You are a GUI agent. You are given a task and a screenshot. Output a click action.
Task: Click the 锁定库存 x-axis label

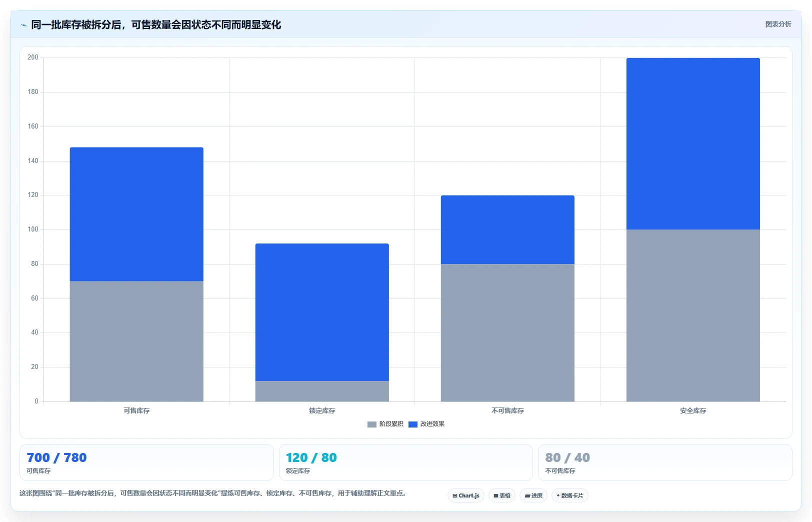tap(322, 410)
